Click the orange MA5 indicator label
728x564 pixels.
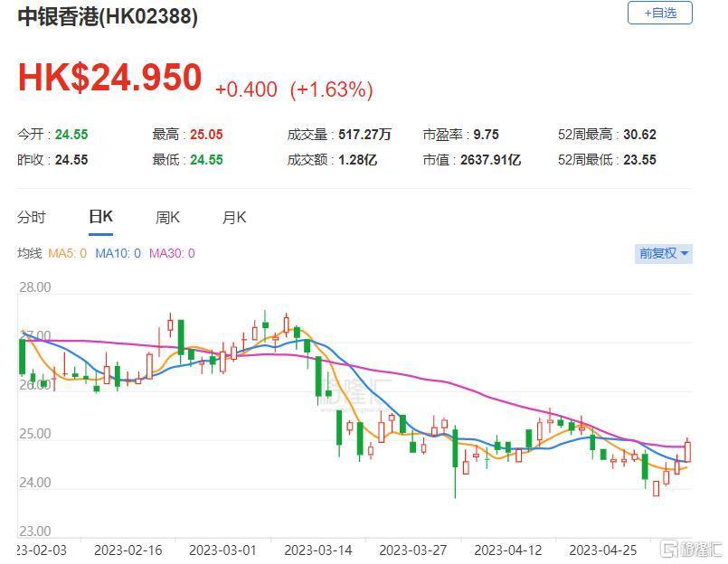click(x=70, y=253)
